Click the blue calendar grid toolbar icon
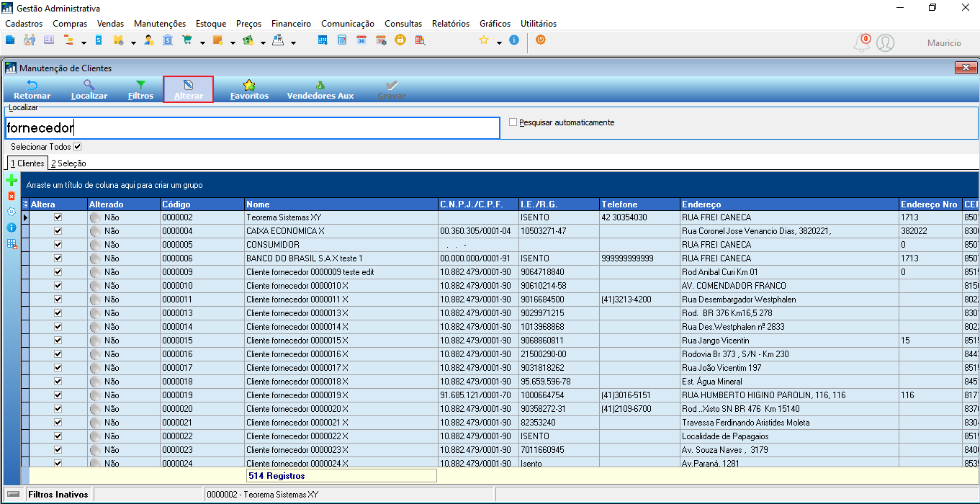The height and width of the screenshot is (504, 980). coord(323,40)
